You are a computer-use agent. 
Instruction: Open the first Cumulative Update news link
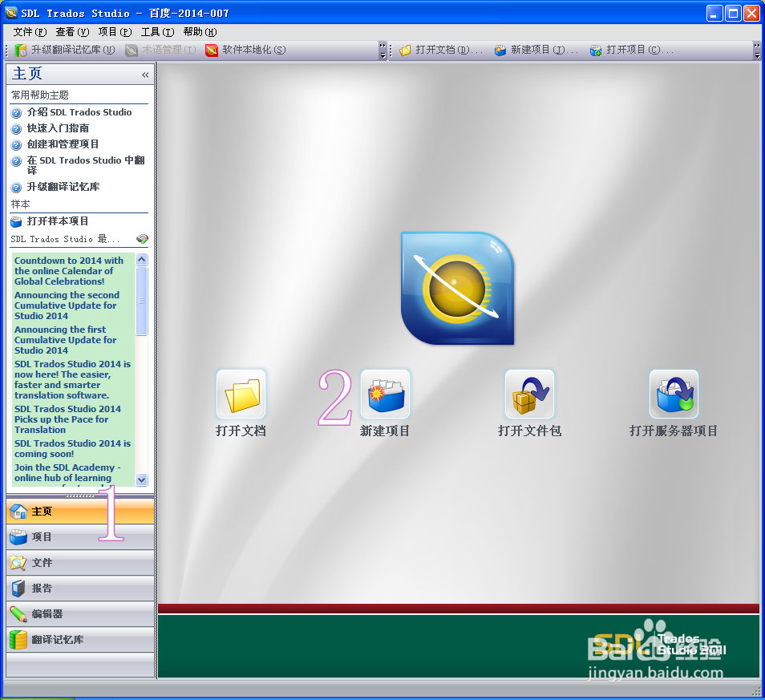coord(66,340)
